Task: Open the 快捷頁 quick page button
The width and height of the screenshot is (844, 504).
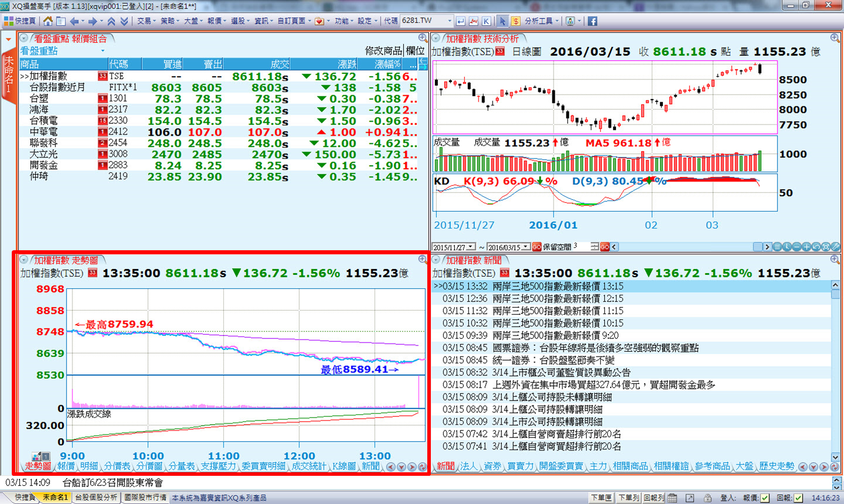Action: coord(20,21)
